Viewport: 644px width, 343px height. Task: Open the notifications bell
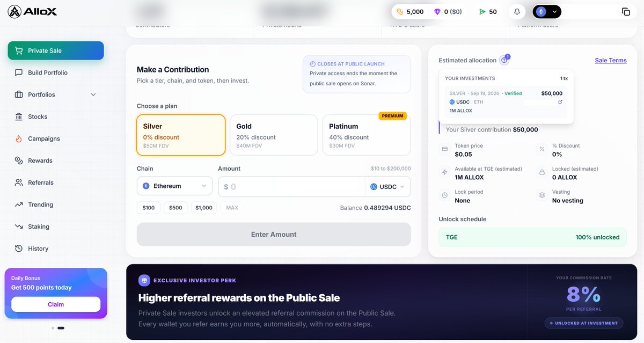pos(517,11)
